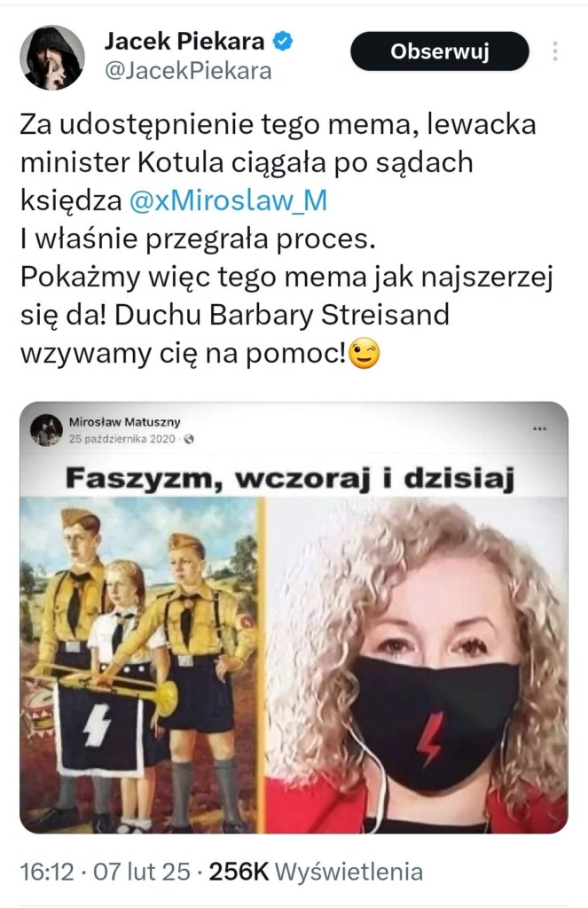Click the 256K Wyświetlenia view count
Screen dimensions: 588x908
click(316, 871)
